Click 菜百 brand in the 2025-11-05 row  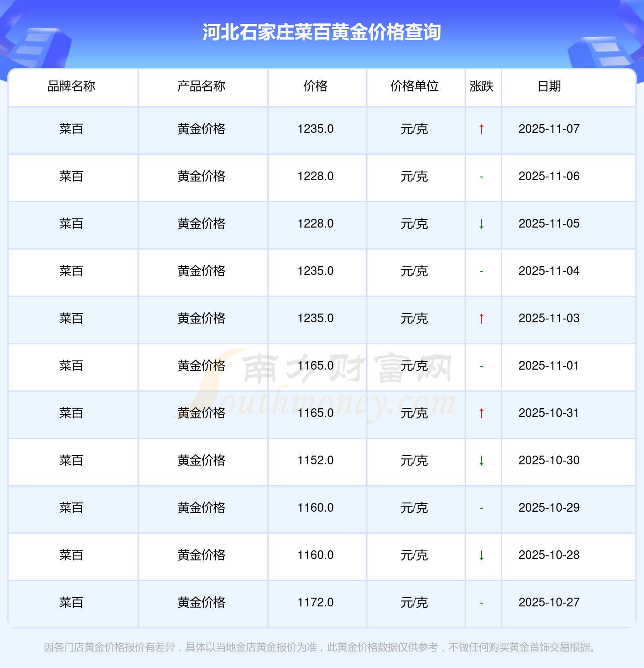click(71, 224)
